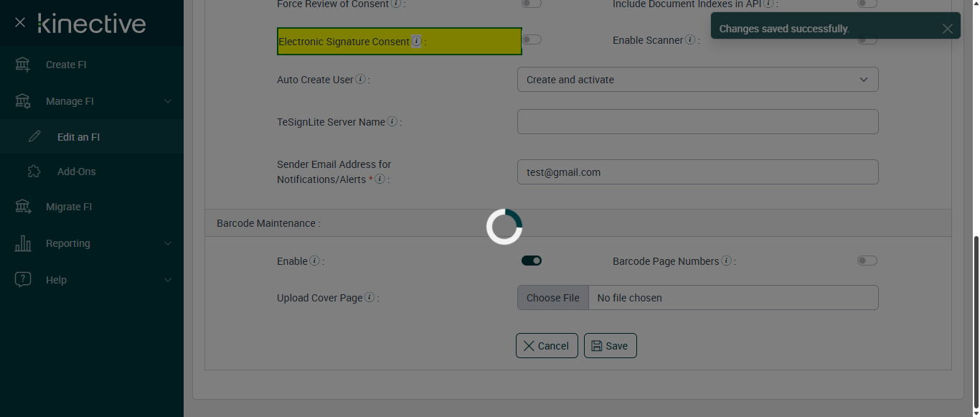980x417 pixels.
Task: Click the Help question bubble icon
Action: [23, 280]
